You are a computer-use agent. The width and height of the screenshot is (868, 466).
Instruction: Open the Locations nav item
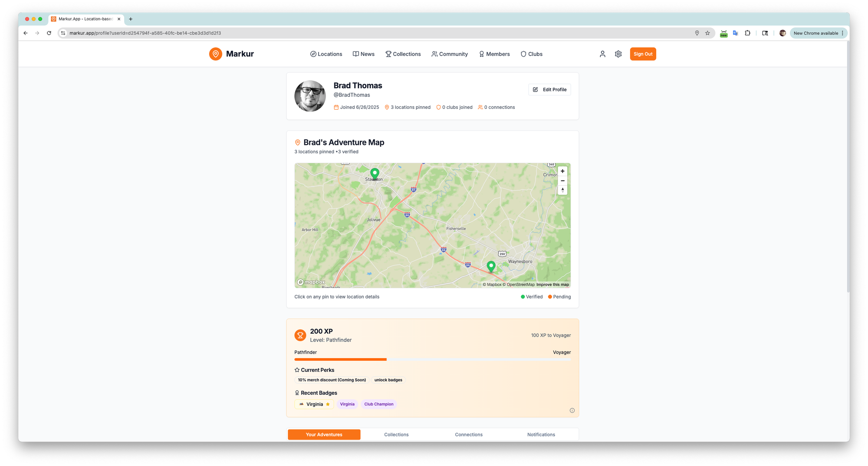pyautogui.click(x=326, y=54)
